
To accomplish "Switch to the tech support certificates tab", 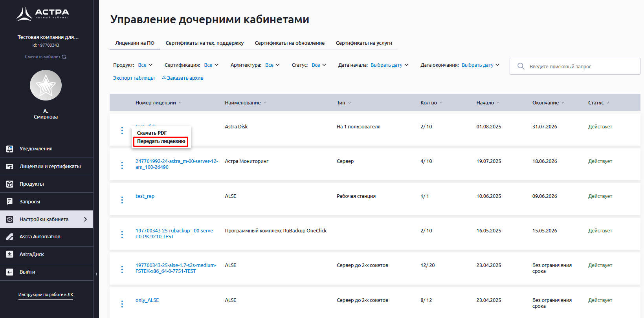I will [x=204, y=43].
